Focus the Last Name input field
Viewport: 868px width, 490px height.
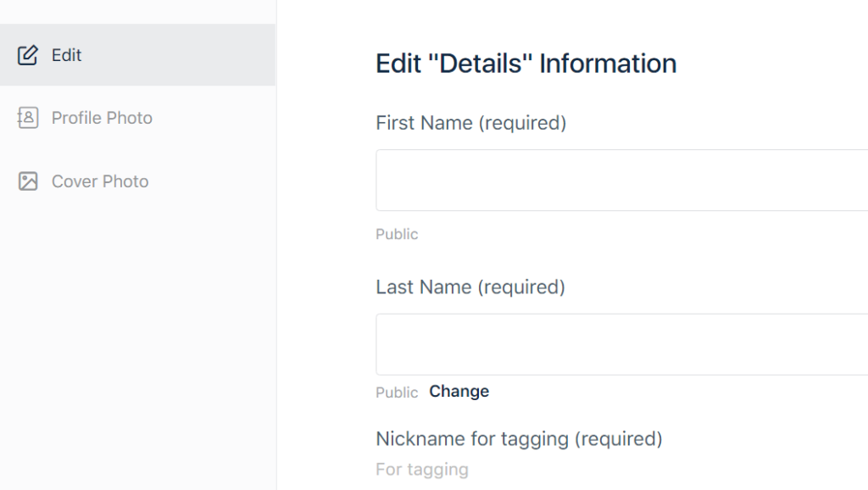tap(621, 344)
